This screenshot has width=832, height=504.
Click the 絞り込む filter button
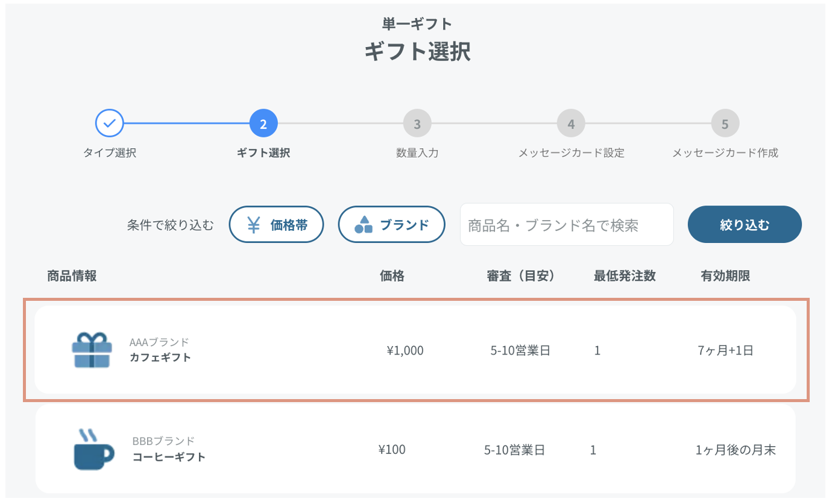click(x=745, y=225)
